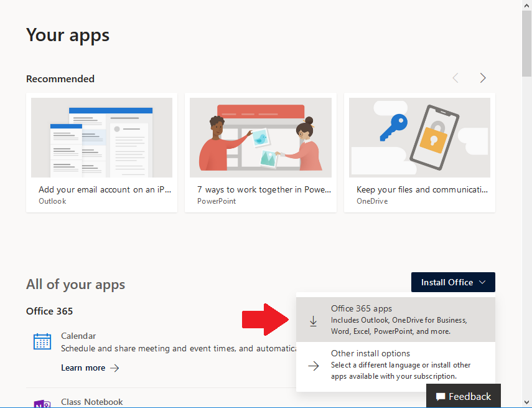Image resolution: width=532 pixels, height=408 pixels.
Task: Click the download arrow icon in install menu
Action: [314, 321]
